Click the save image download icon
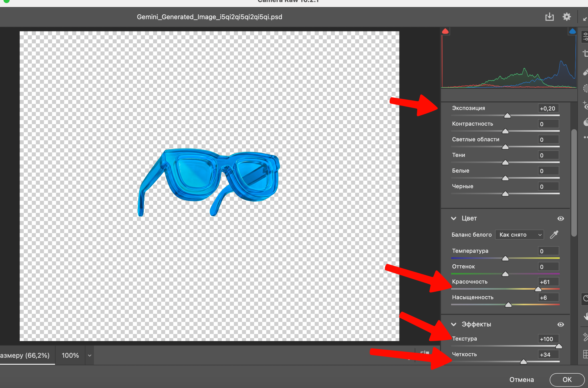 549,17
